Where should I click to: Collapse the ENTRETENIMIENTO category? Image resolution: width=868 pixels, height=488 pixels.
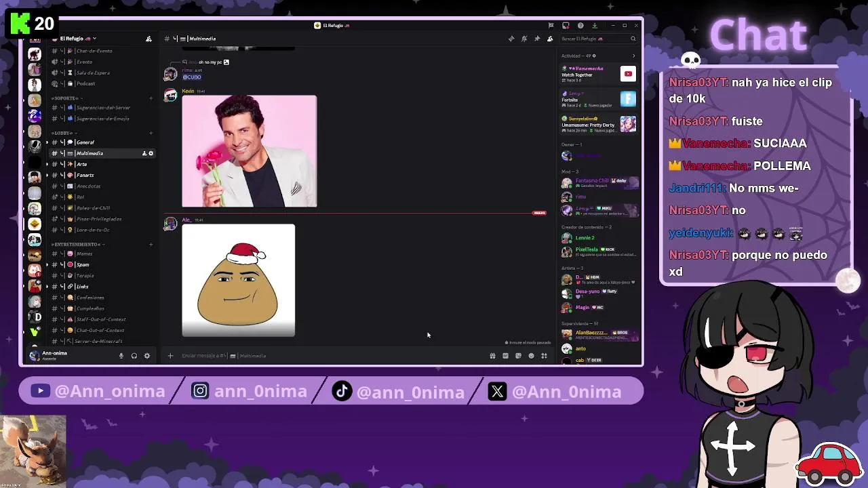[77, 244]
